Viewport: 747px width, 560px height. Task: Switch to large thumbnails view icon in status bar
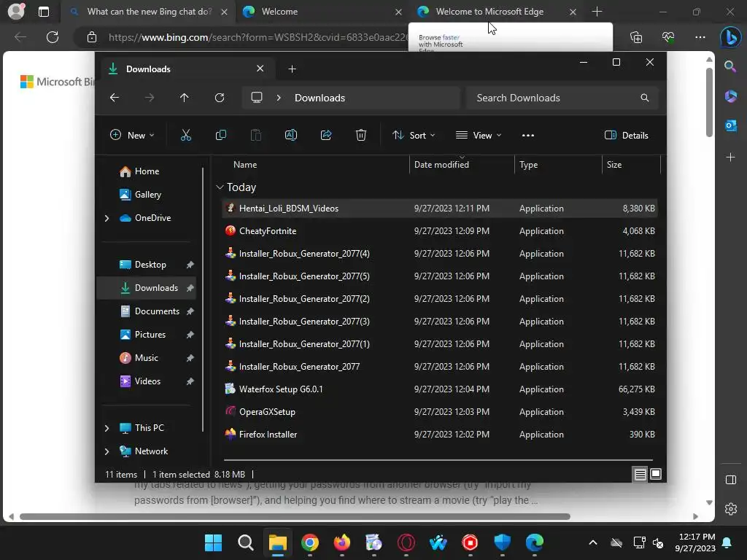pos(656,474)
